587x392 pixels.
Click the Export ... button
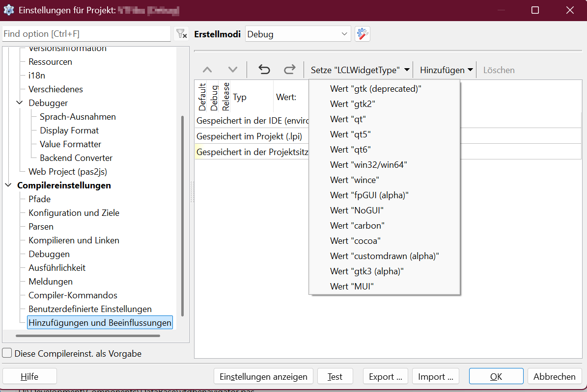(x=385, y=376)
